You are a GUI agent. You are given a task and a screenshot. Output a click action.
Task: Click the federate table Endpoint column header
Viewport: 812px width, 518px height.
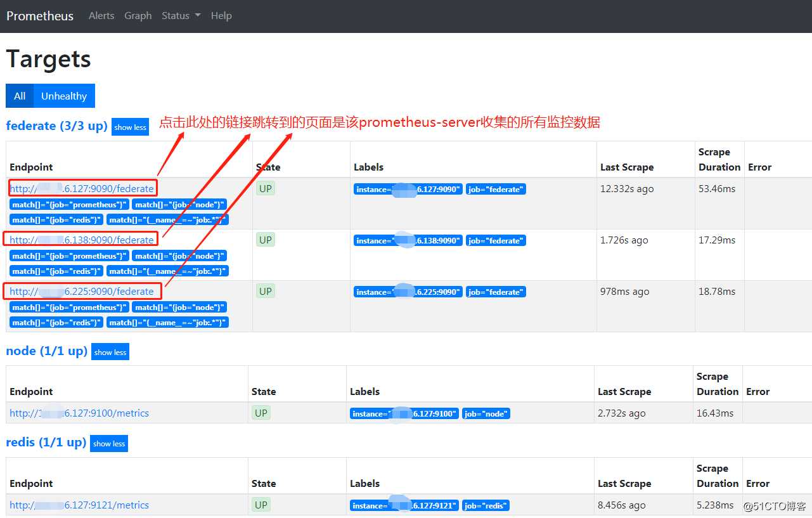pos(31,167)
